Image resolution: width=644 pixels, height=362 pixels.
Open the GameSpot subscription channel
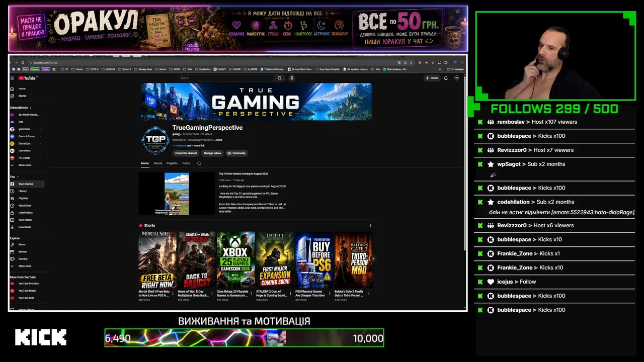pyautogui.click(x=26, y=143)
